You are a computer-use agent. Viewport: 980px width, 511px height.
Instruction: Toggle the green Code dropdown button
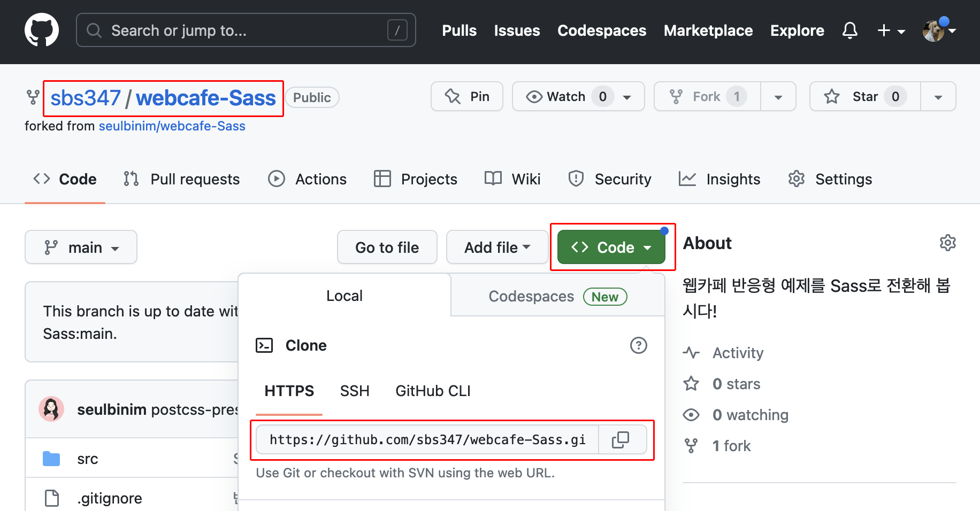click(x=611, y=247)
